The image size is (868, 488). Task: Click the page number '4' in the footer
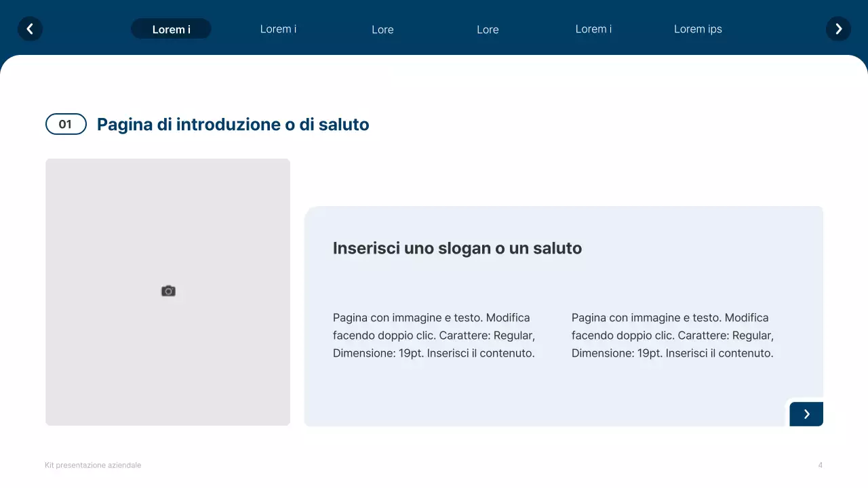820,465
